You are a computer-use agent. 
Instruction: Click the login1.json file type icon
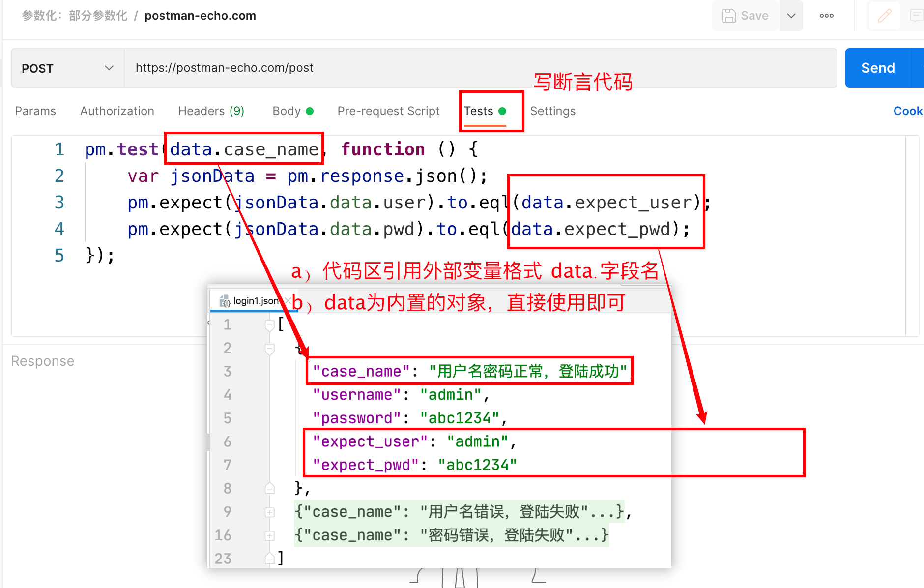click(225, 301)
